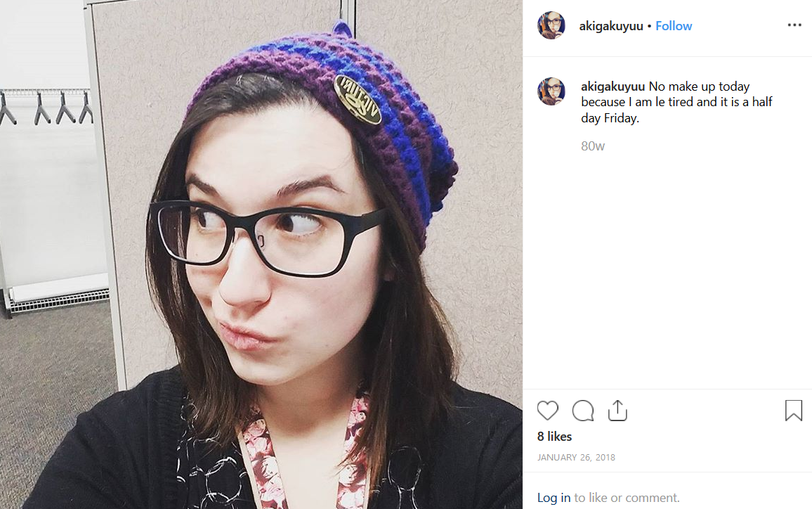Like the post with heart icon
Image resolution: width=812 pixels, height=509 pixels.
pyautogui.click(x=547, y=411)
